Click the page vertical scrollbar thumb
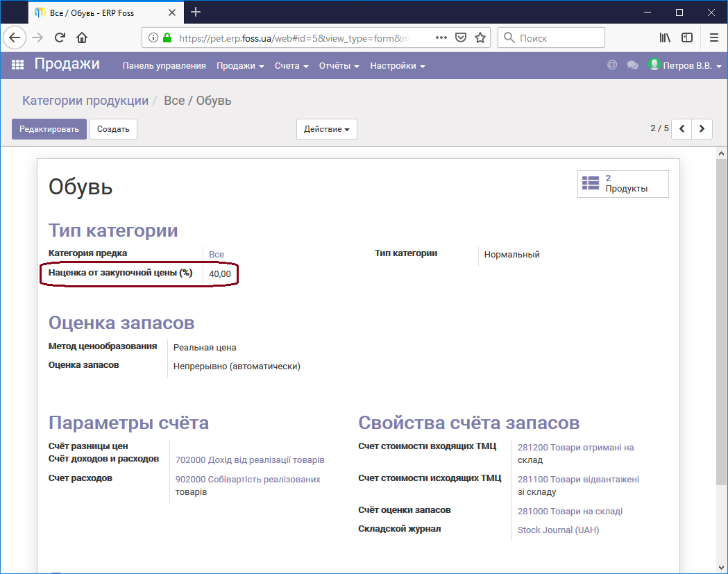Viewport: 728px width, 574px height. [721, 322]
